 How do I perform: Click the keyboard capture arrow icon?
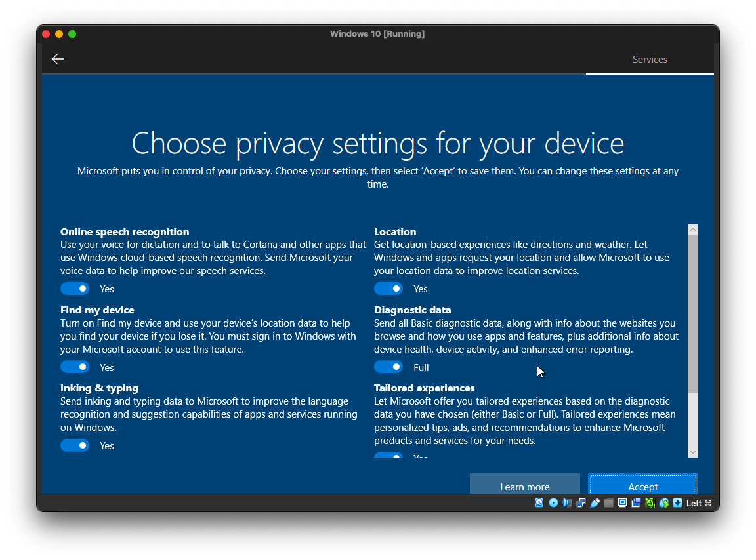coord(677,503)
